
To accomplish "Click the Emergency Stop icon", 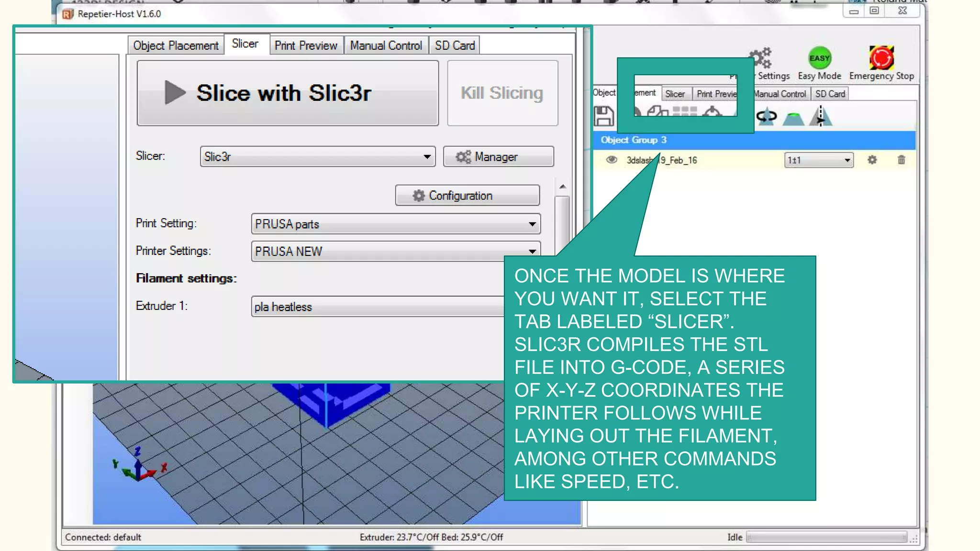I will (881, 58).
